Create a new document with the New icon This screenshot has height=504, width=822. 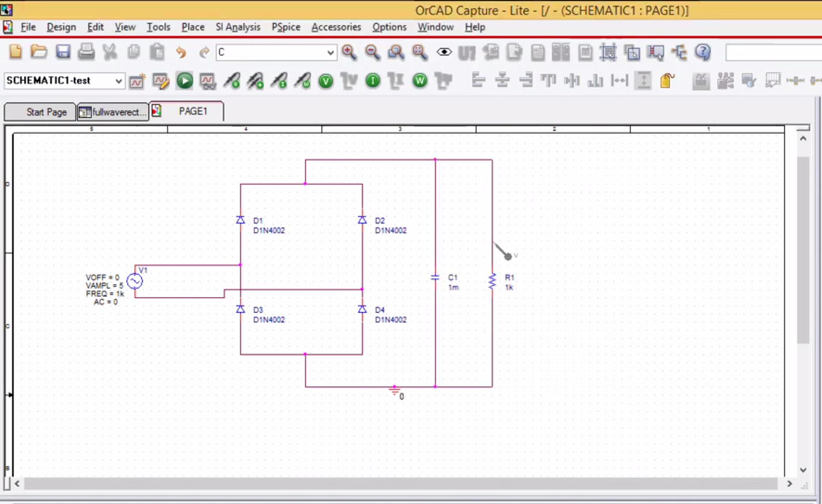pyautogui.click(x=16, y=52)
